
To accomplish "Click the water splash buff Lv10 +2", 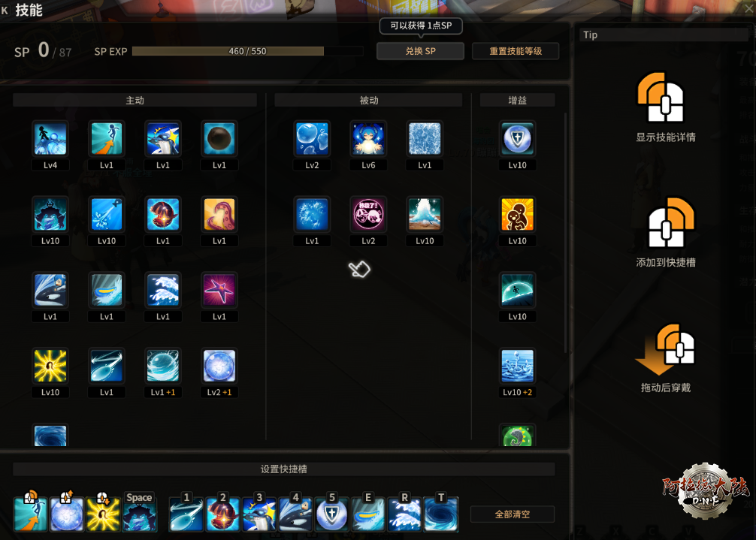I will click(x=517, y=366).
